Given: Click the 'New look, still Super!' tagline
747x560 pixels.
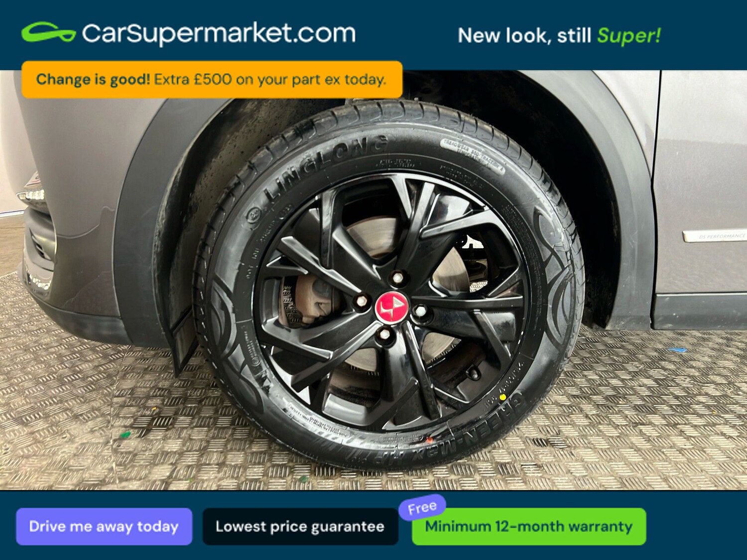Looking at the screenshot, I should tap(559, 36).
